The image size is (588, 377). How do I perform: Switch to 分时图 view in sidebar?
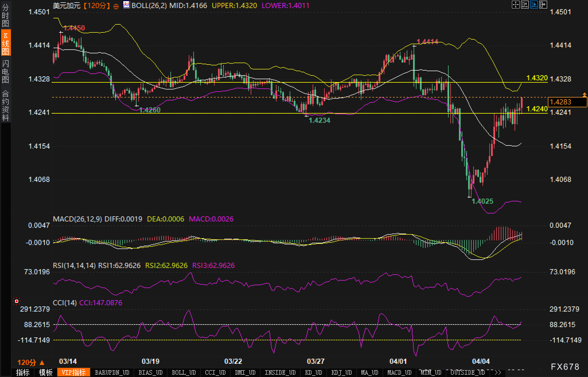tap(5, 15)
